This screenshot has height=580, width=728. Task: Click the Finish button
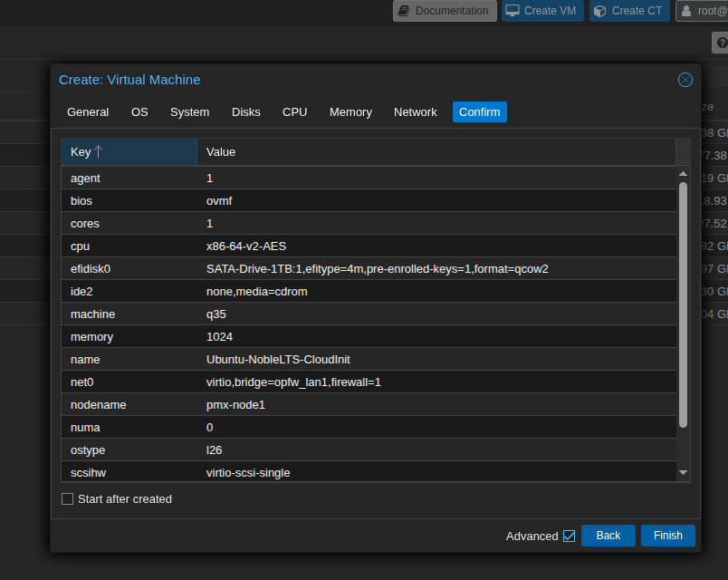pyautogui.click(x=667, y=536)
